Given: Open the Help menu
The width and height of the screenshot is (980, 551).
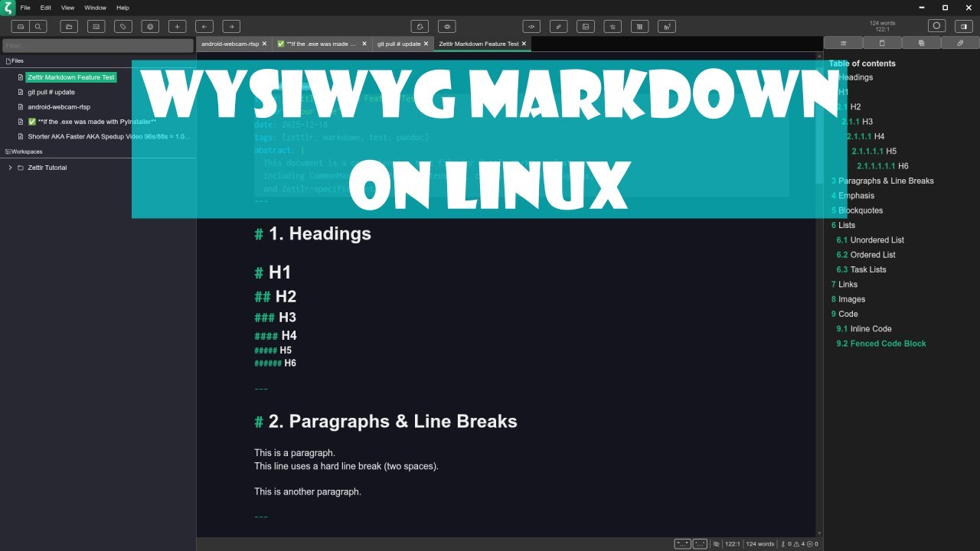Looking at the screenshot, I should tap(122, 8).
